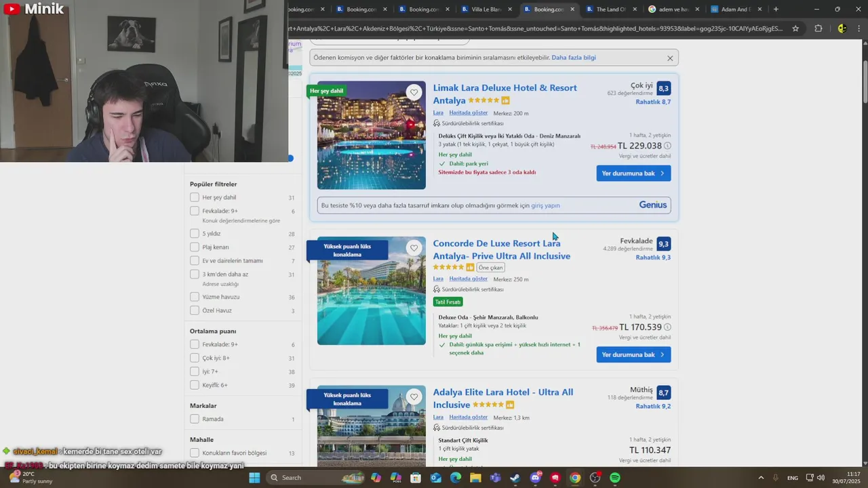
Task: Open the Chrome extensions puzzle icon
Action: point(818,28)
